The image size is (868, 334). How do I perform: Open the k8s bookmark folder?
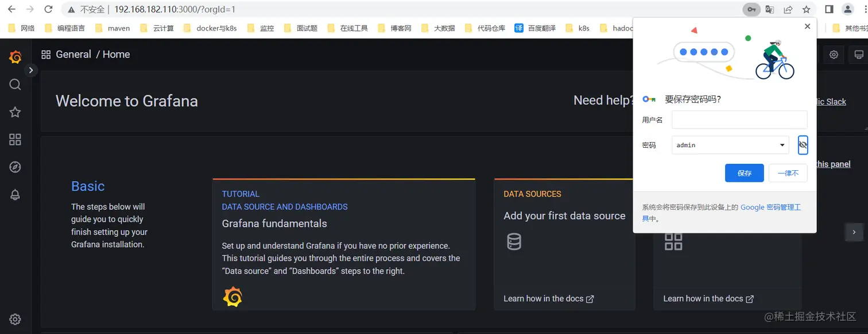pyautogui.click(x=578, y=28)
